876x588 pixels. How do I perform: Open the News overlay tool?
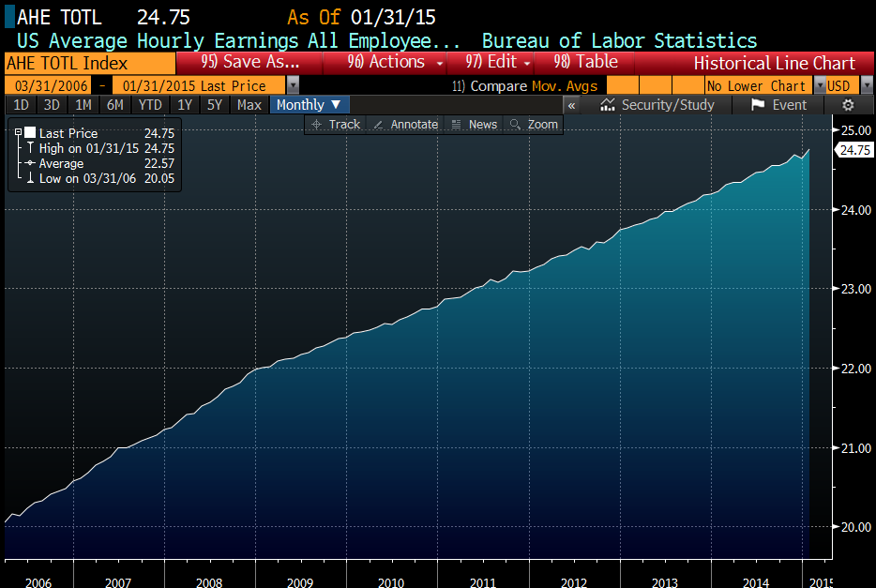[x=456, y=125]
